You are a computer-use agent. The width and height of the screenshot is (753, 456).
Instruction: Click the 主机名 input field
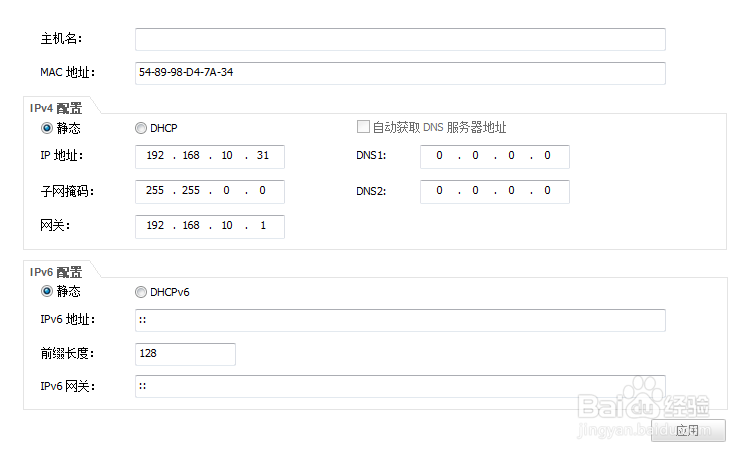(x=400, y=39)
